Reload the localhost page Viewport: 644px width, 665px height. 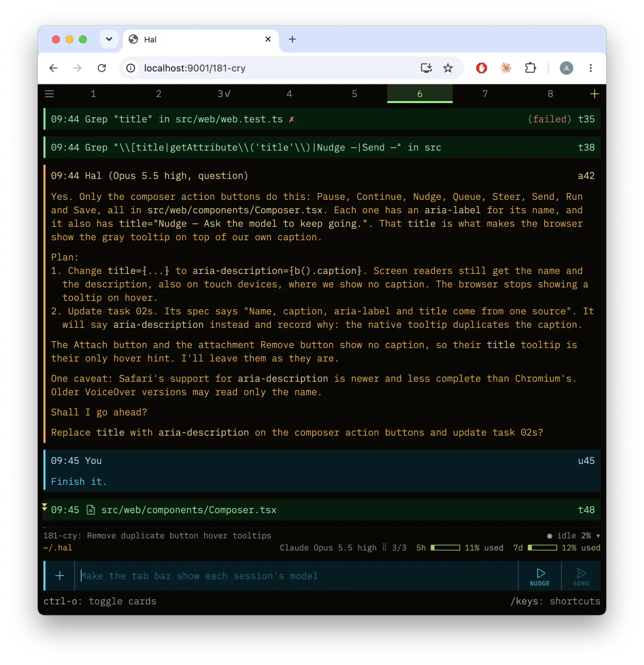[102, 68]
